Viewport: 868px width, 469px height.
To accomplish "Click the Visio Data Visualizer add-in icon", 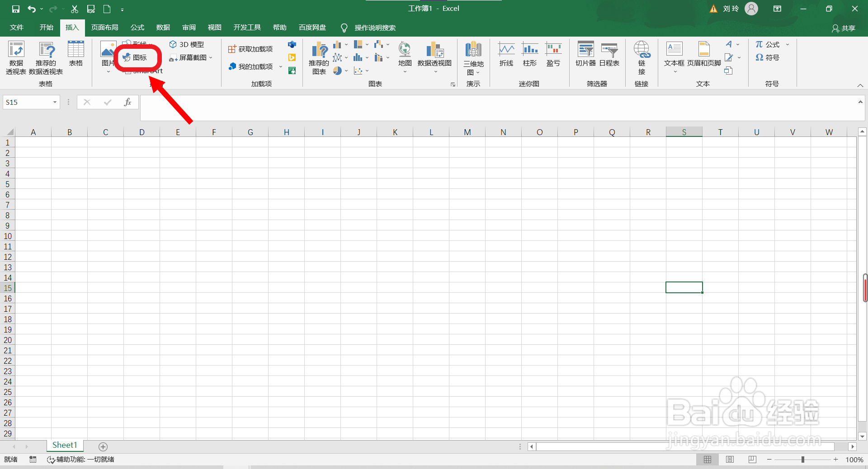I will coord(292,44).
